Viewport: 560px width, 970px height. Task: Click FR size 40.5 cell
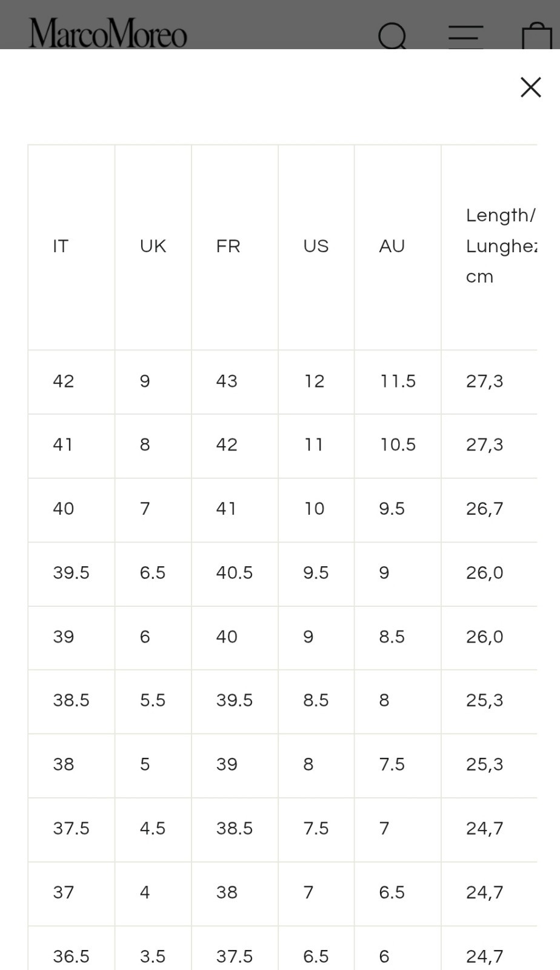point(234,573)
